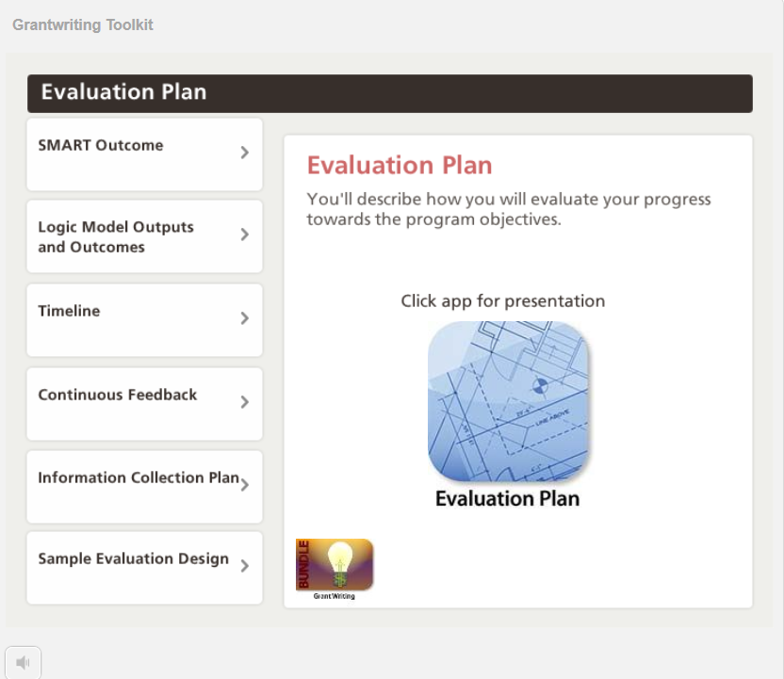Click the 'Click app for presentation' text

[503, 301]
